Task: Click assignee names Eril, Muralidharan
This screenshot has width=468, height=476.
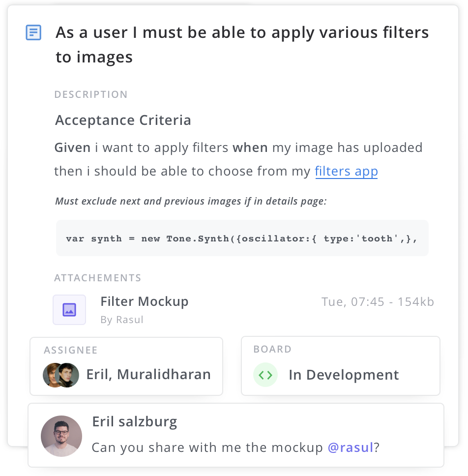Action: click(148, 374)
